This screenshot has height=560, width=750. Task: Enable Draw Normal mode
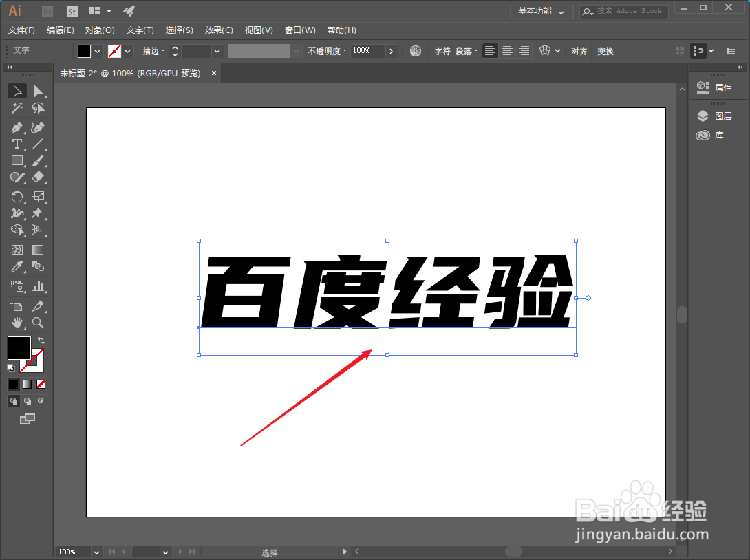pos(13,401)
